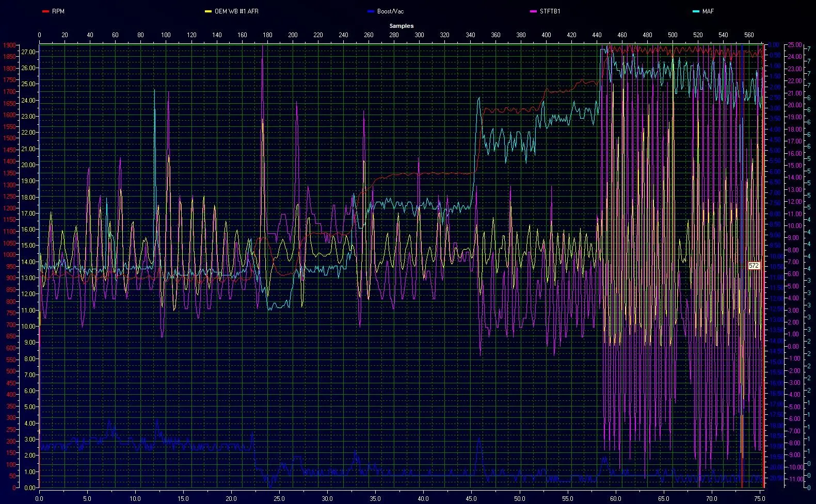Click the Samples axis title

point(401,26)
